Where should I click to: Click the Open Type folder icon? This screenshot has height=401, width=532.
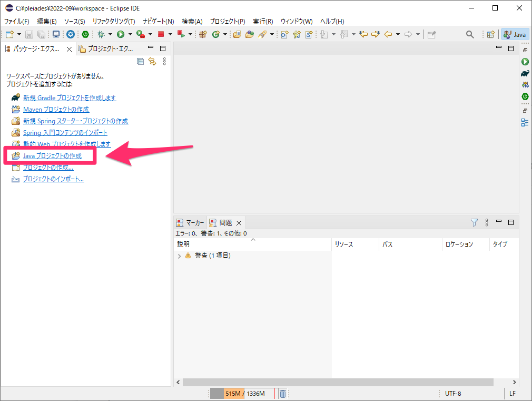pyautogui.click(x=237, y=34)
